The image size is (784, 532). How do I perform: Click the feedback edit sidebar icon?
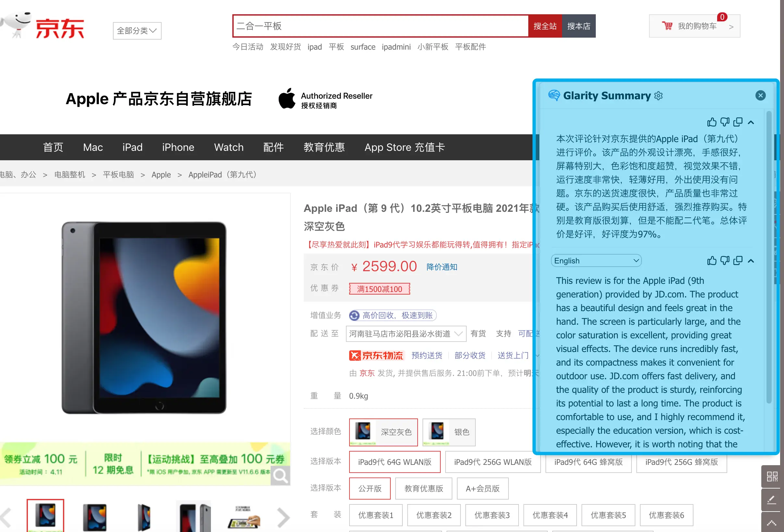(x=772, y=500)
